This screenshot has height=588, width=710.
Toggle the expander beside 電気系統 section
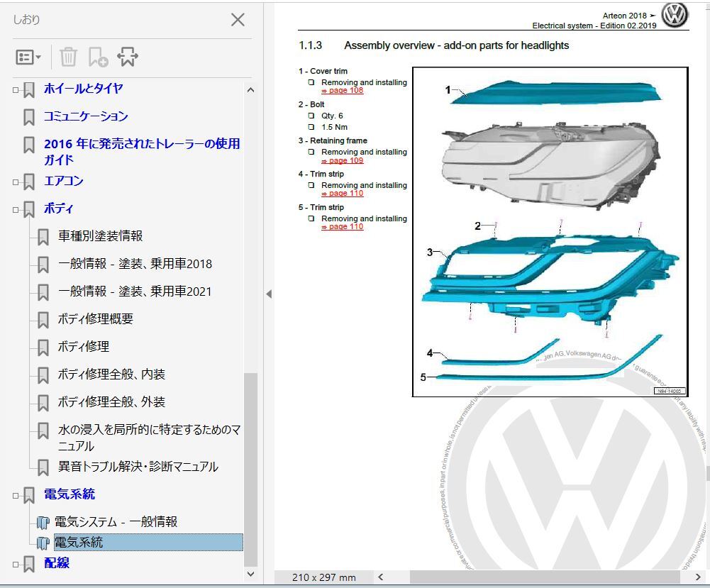(16, 496)
